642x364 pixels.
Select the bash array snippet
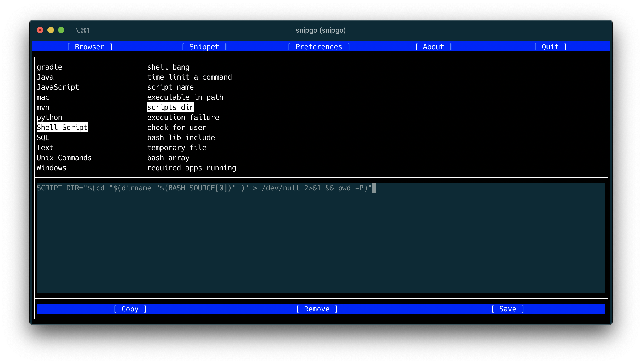click(168, 158)
